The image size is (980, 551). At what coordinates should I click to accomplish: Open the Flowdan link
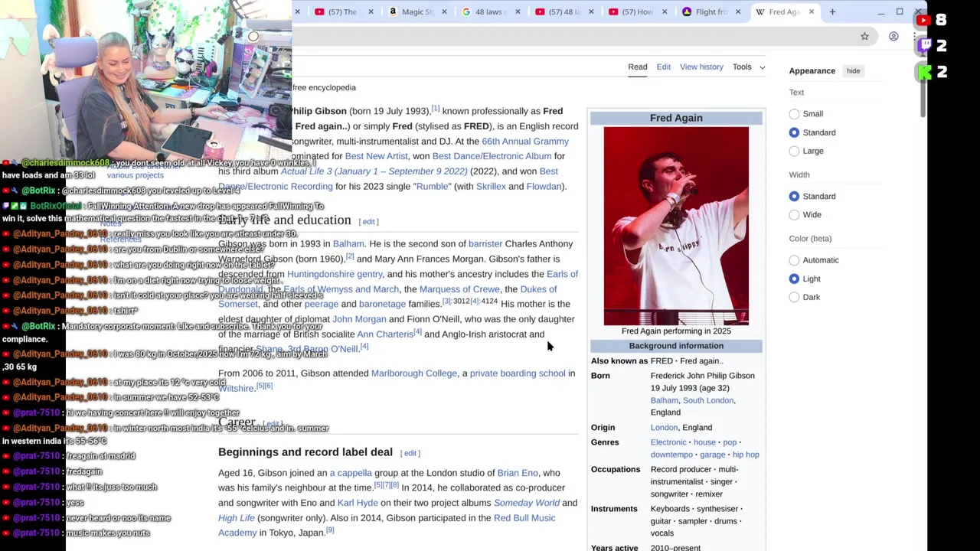pos(544,186)
